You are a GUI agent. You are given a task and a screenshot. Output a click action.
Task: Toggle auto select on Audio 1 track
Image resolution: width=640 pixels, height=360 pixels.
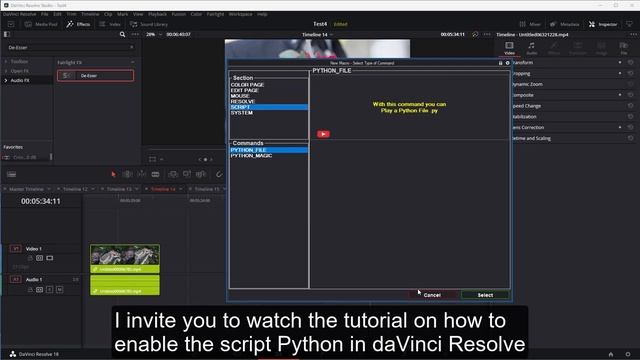point(40,289)
